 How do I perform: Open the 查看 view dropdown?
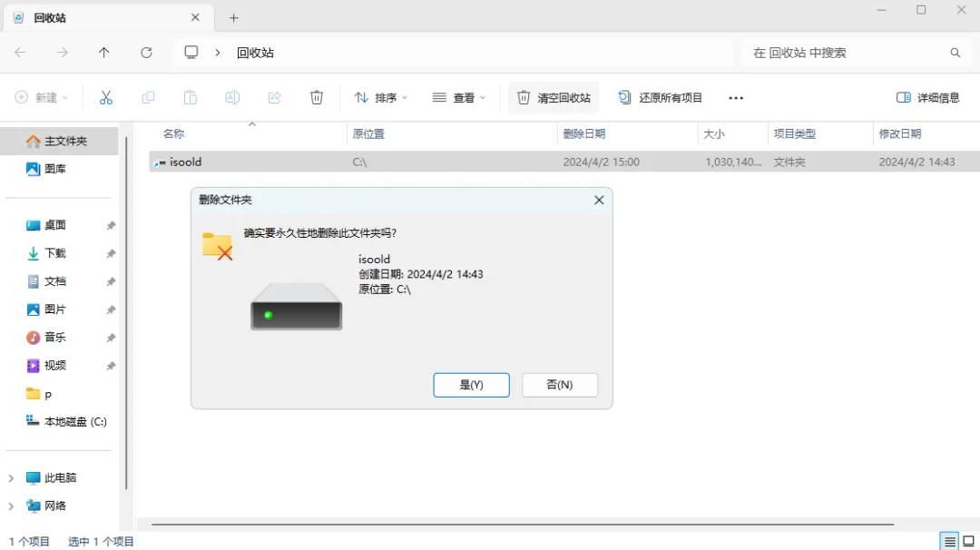tap(459, 97)
